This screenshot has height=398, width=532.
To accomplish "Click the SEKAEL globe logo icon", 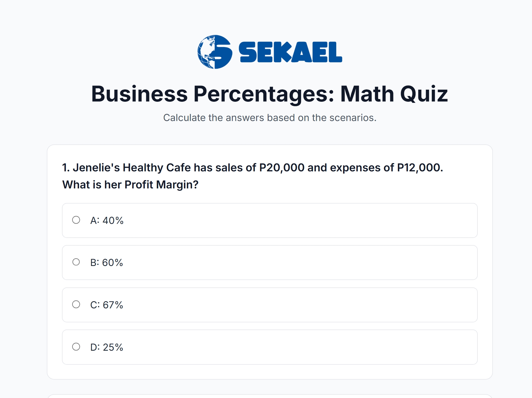I will point(215,51).
